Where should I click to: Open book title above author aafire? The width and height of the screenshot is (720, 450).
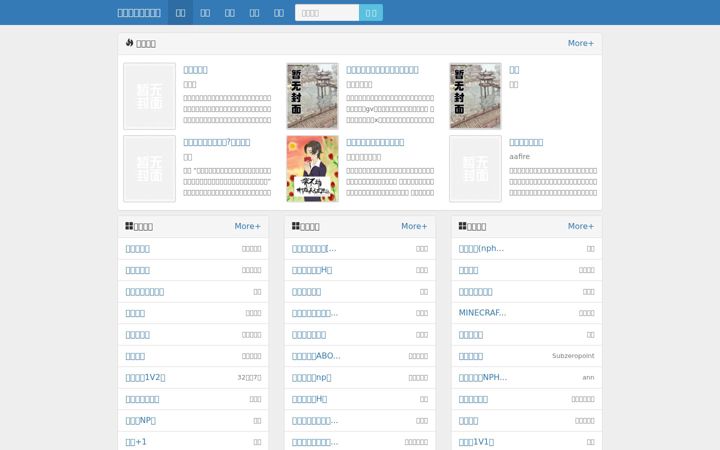pyautogui.click(x=526, y=142)
